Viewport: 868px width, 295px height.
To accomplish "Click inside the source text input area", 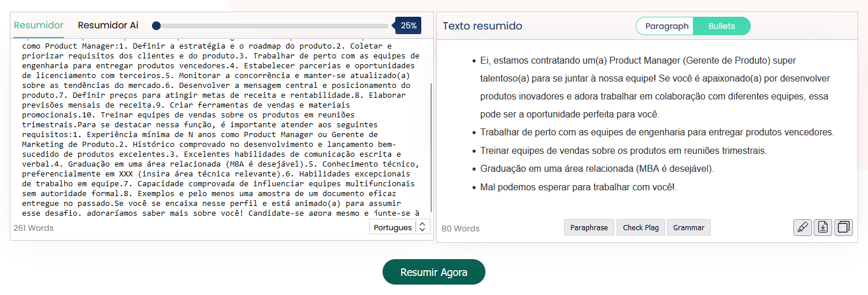I will click(x=220, y=128).
